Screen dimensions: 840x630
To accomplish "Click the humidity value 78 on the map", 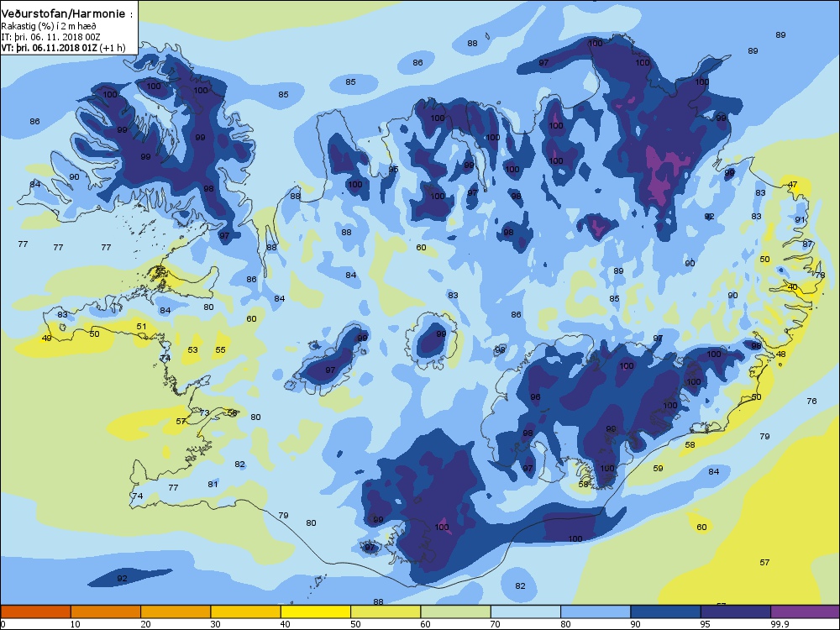I will [820, 275].
